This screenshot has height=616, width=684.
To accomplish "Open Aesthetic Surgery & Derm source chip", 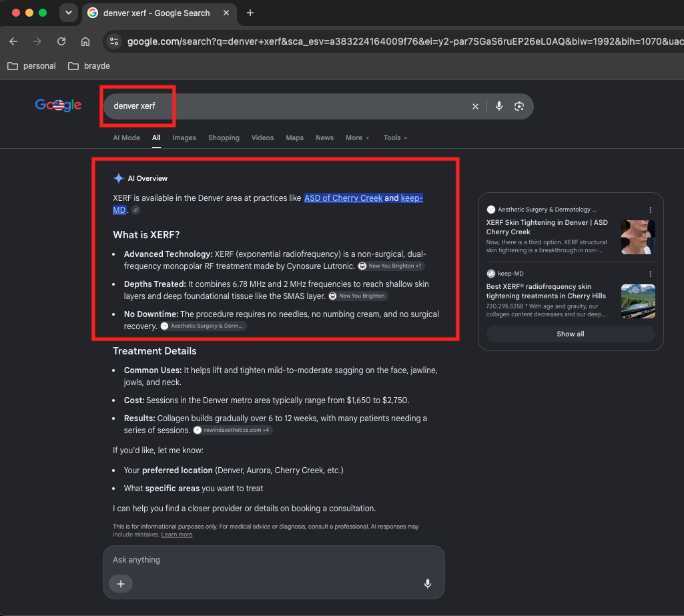I will 203,326.
